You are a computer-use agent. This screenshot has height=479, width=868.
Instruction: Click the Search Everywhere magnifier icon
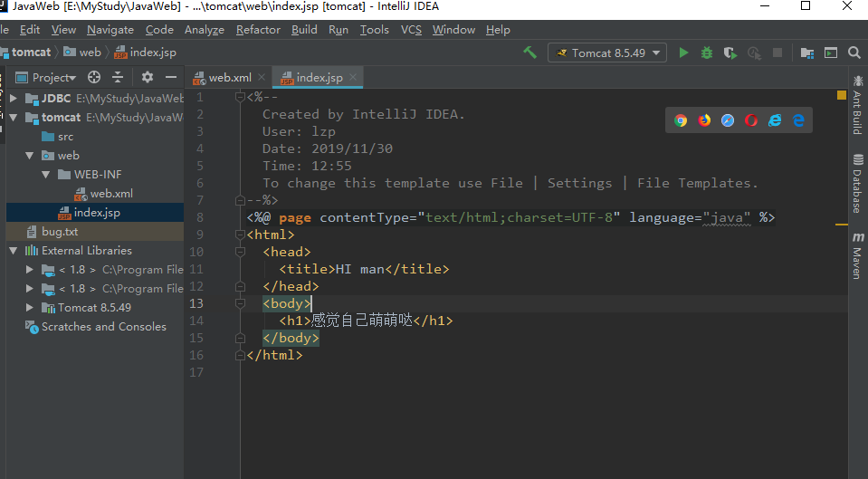[x=854, y=53]
